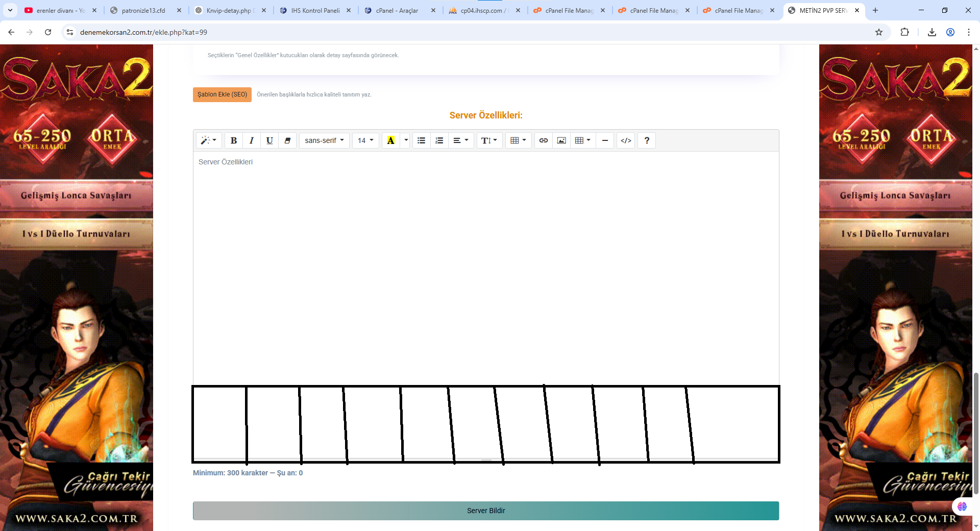Open the Chrome profile icon

950,32
